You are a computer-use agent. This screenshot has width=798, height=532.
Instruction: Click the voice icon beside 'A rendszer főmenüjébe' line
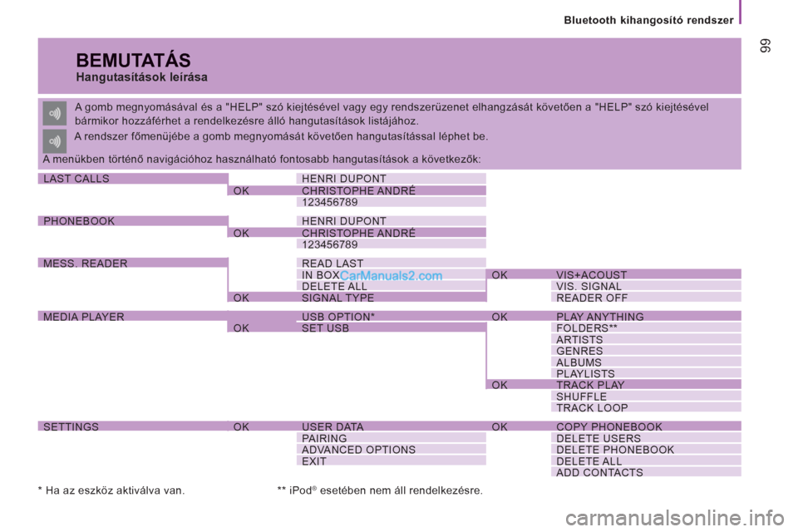[x=55, y=141]
